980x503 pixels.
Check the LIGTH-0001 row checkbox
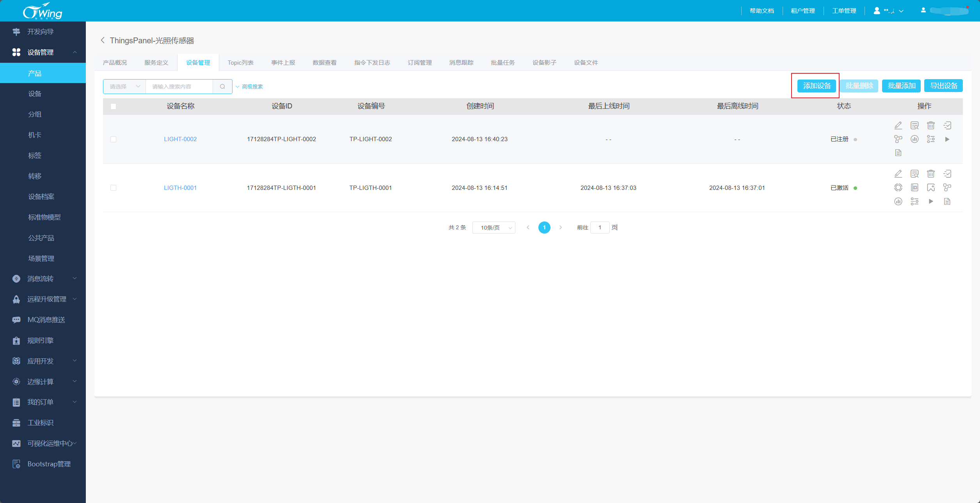point(114,188)
